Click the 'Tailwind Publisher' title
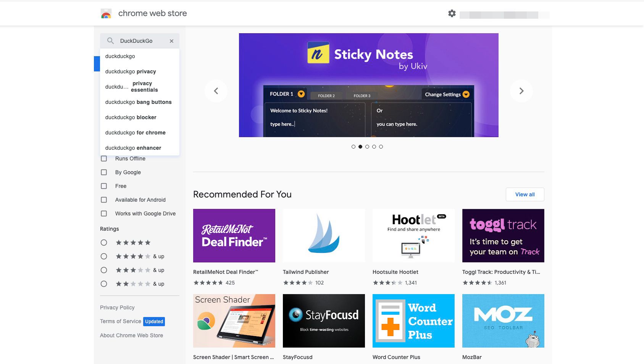This screenshot has height=364, width=644. (306, 272)
